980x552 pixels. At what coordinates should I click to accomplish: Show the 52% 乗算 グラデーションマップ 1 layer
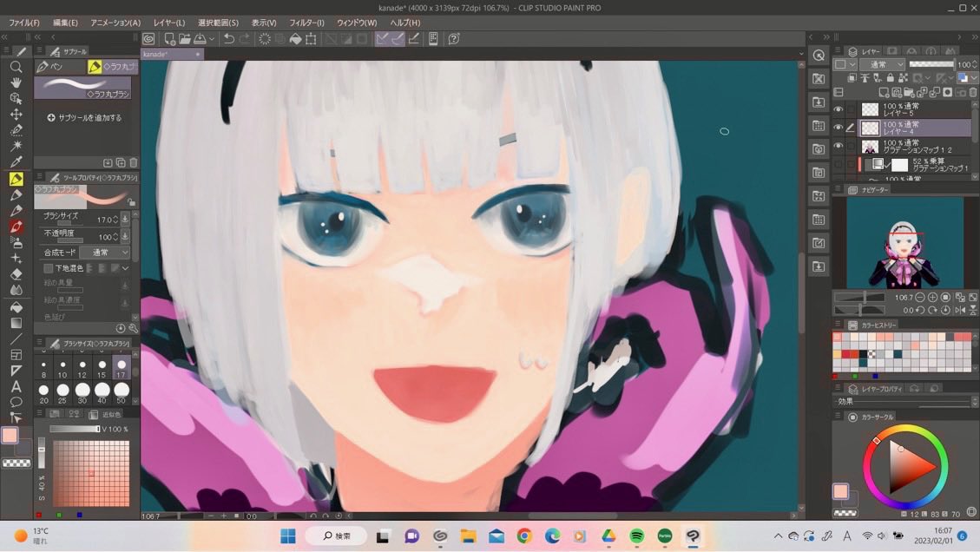[839, 164]
